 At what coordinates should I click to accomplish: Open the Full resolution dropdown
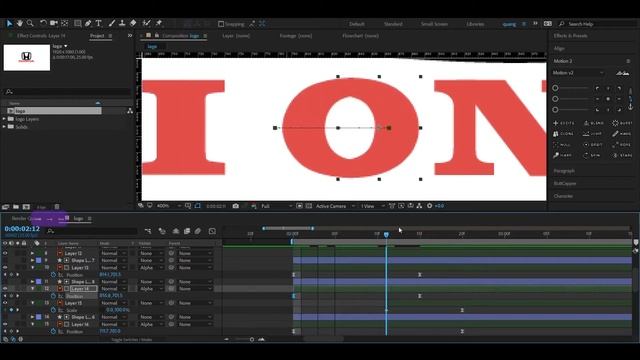point(276,206)
